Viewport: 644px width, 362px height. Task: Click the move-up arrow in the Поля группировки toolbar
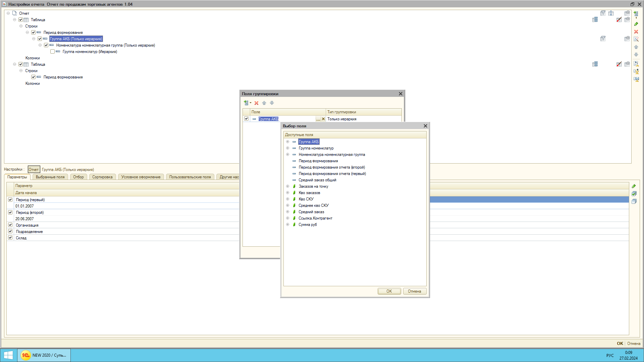click(x=264, y=103)
